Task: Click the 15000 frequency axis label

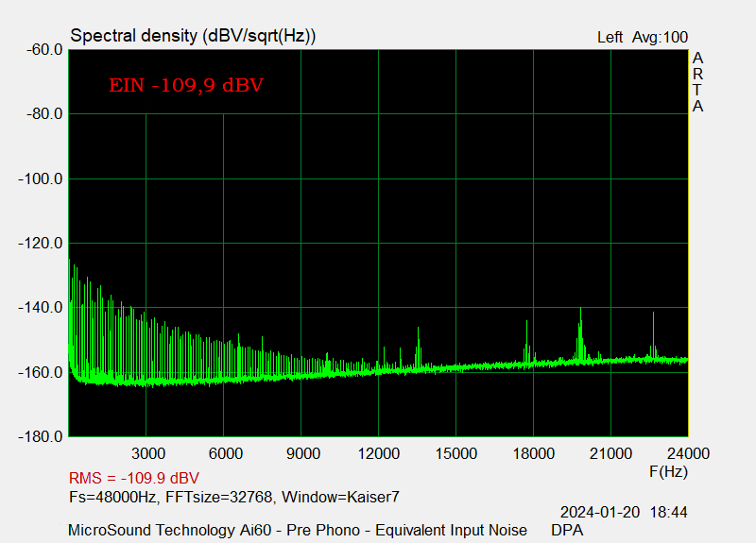Action: (456, 453)
